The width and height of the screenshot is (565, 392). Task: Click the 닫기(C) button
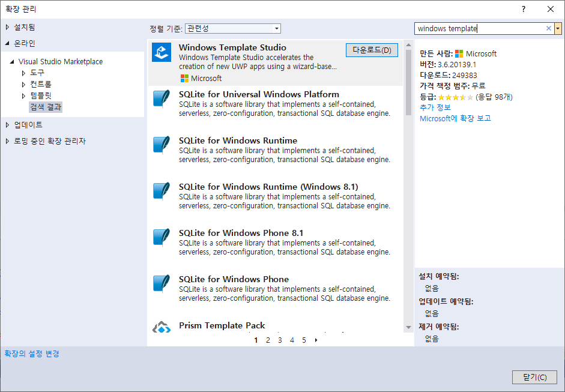click(x=535, y=377)
